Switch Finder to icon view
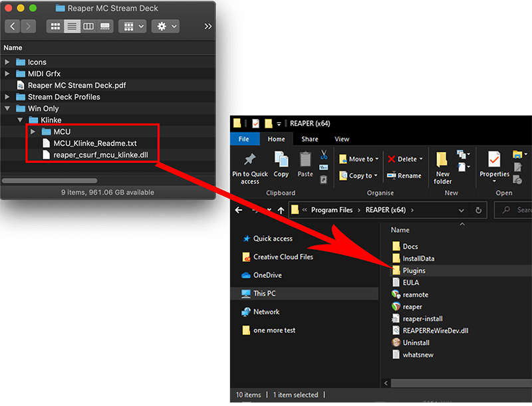532x406 pixels. coord(55,26)
